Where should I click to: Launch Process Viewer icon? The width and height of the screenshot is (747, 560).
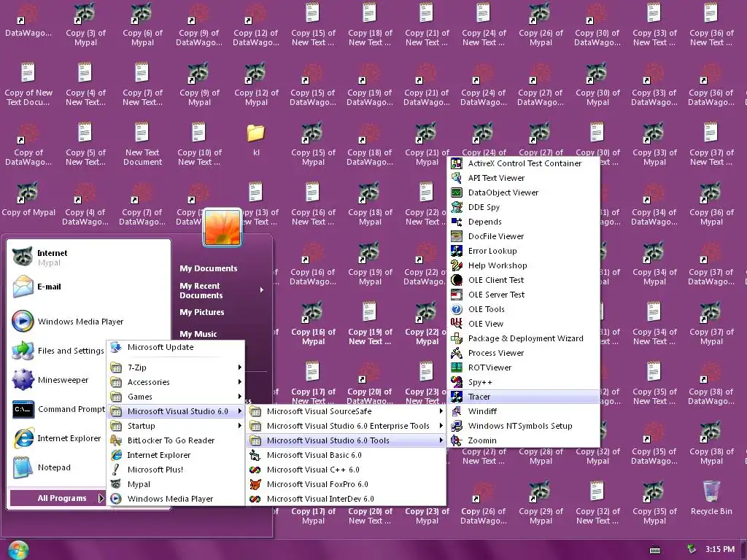point(457,354)
